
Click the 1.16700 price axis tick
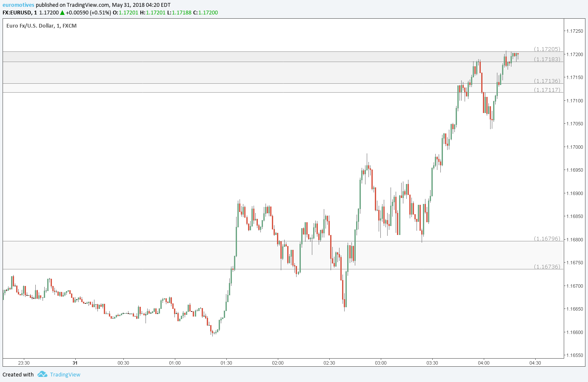(x=574, y=286)
